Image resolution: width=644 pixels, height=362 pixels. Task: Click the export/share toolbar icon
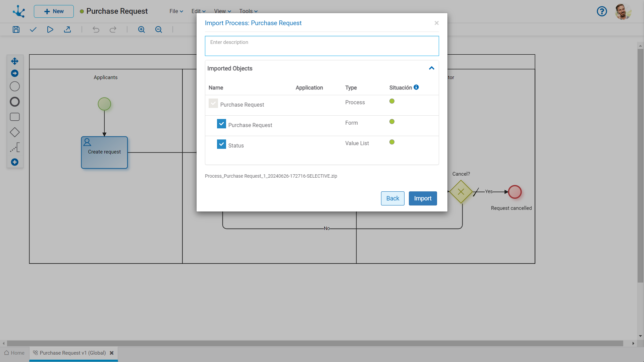[67, 29]
